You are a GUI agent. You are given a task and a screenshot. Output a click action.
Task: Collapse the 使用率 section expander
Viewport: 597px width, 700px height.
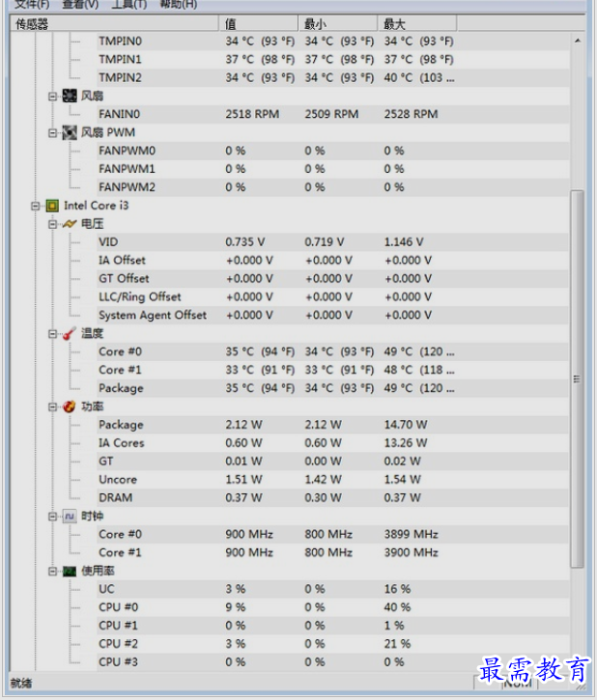pyautogui.click(x=53, y=572)
